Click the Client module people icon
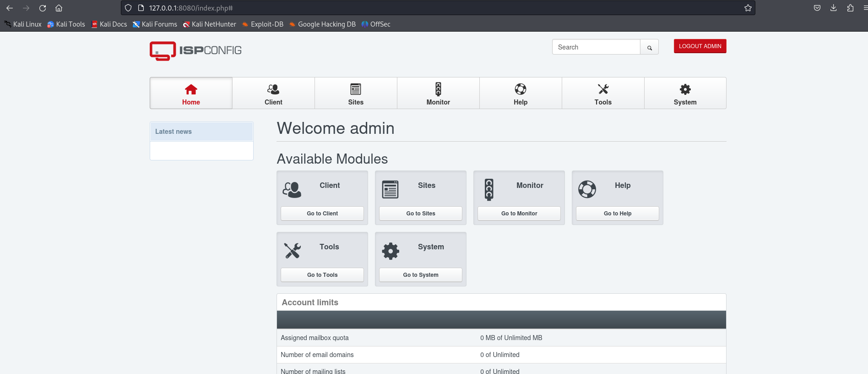Screen dimensions: 868x374 (x=292, y=189)
